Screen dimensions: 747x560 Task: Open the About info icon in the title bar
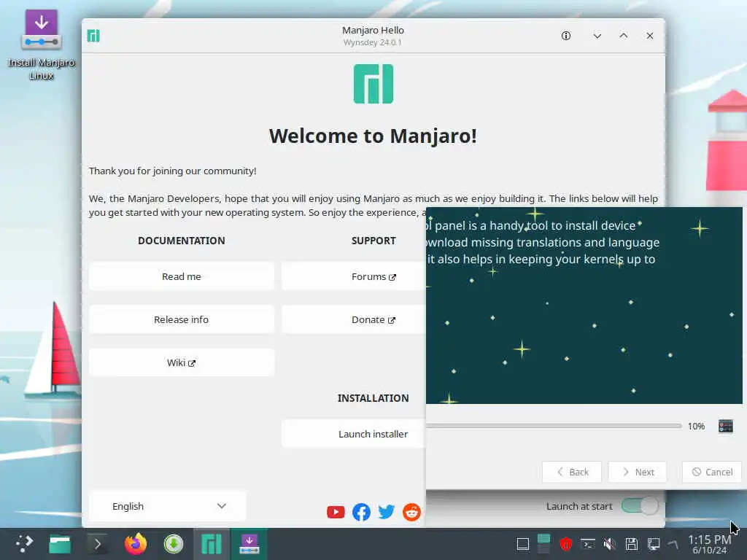[566, 36]
